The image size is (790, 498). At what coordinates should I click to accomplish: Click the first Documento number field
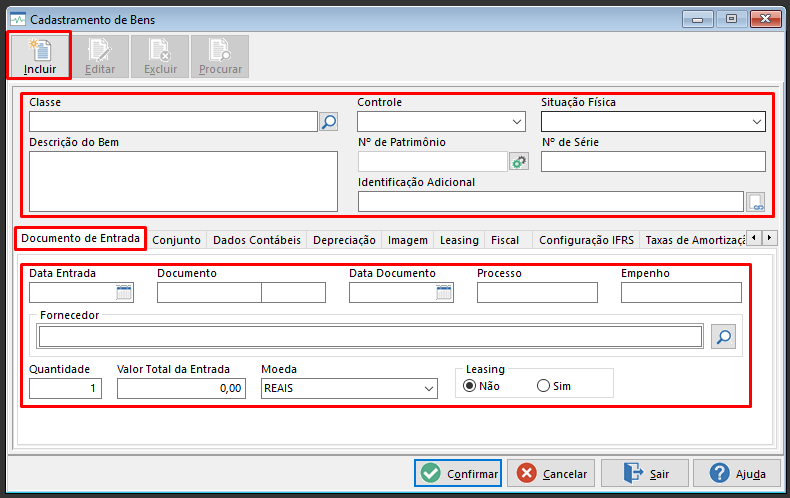(209, 292)
